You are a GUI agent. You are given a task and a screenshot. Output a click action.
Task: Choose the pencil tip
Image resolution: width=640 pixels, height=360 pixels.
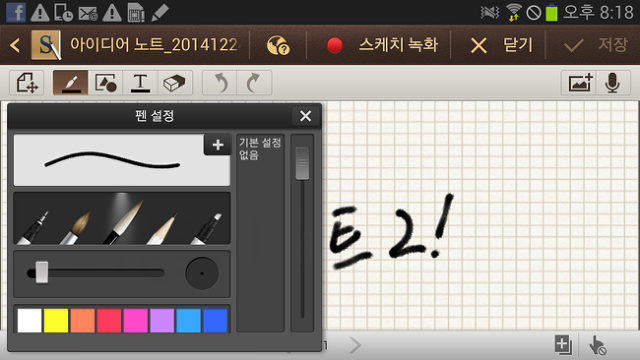coord(162,229)
